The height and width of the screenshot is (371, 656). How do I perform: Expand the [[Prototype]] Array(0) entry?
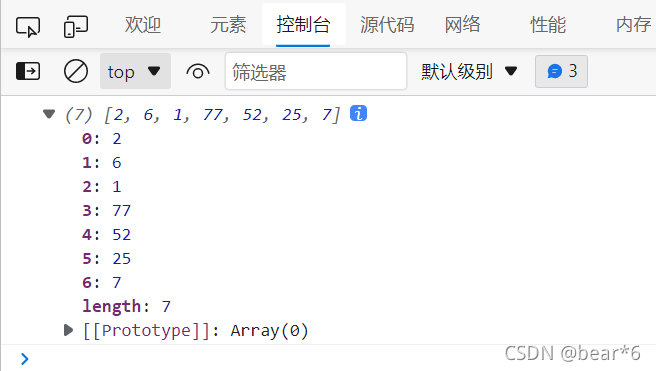click(x=68, y=330)
